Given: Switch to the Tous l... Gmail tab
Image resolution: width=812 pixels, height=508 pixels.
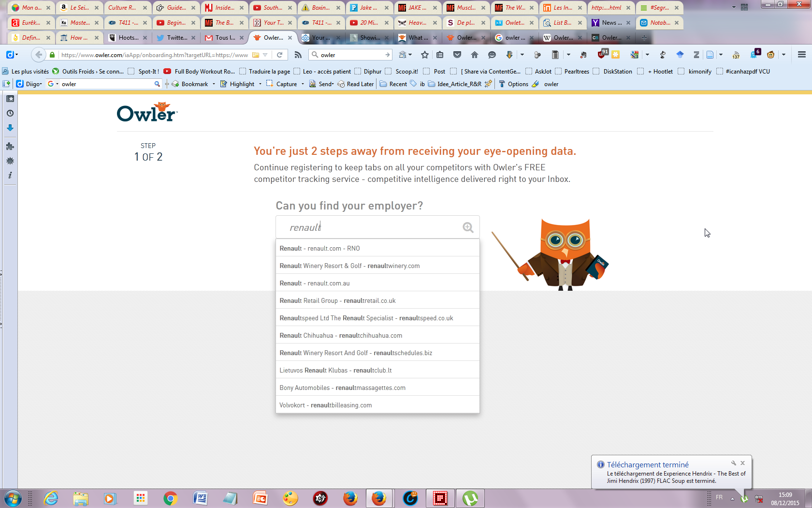Looking at the screenshot, I should point(224,37).
